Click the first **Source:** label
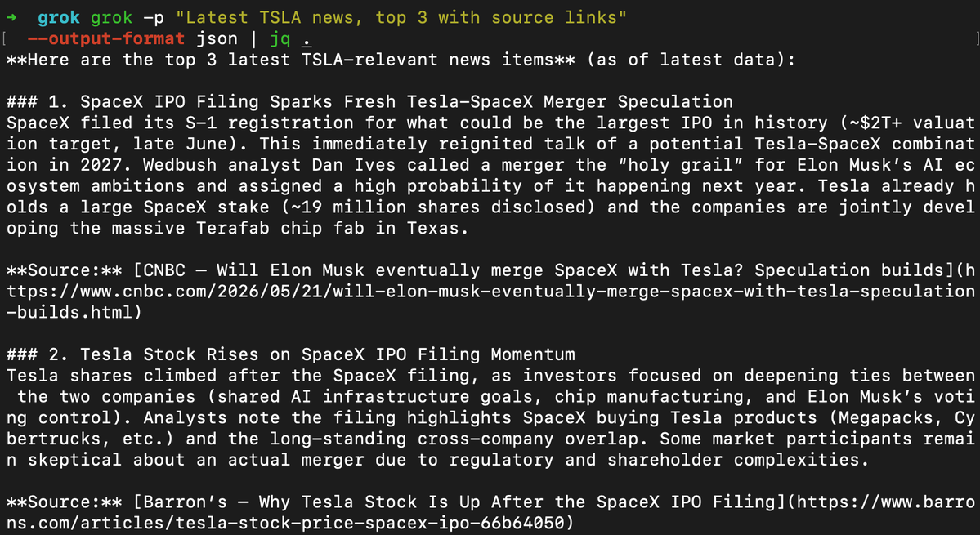 65,270
